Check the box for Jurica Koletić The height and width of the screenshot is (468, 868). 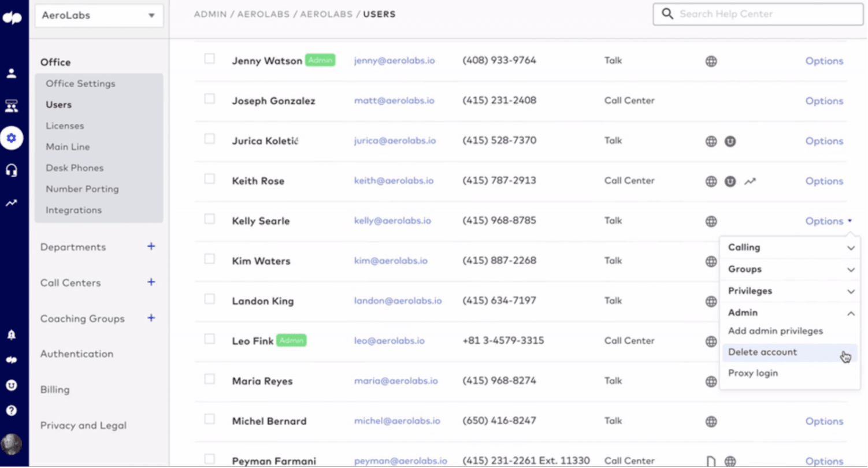tap(209, 139)
